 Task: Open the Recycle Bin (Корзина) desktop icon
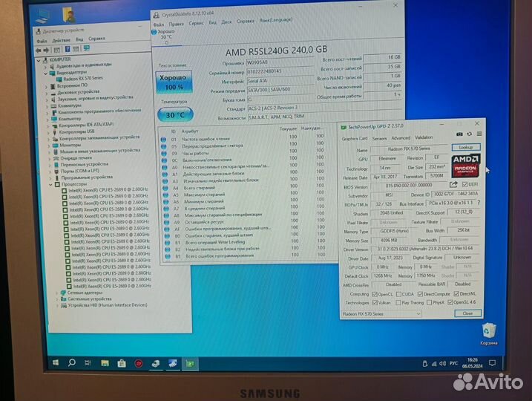point(489,333)
